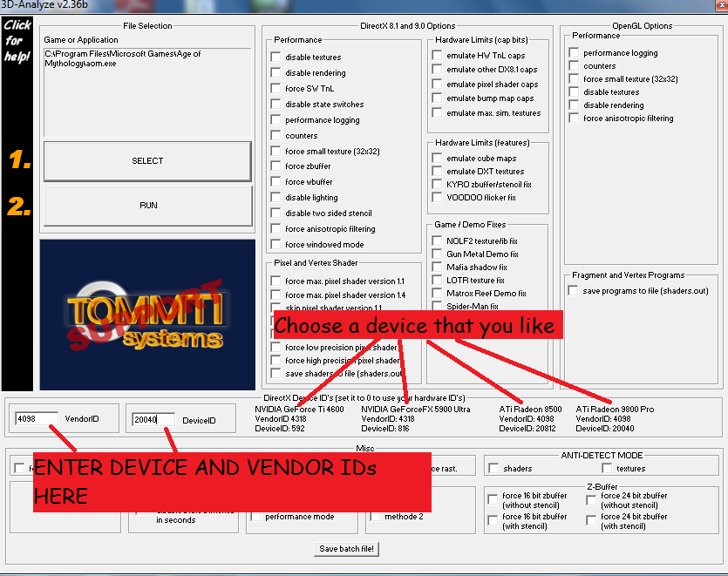Enable force max. pixel shader version 1.4
Viewport: 728px width, 576px height.
(276, 295)
